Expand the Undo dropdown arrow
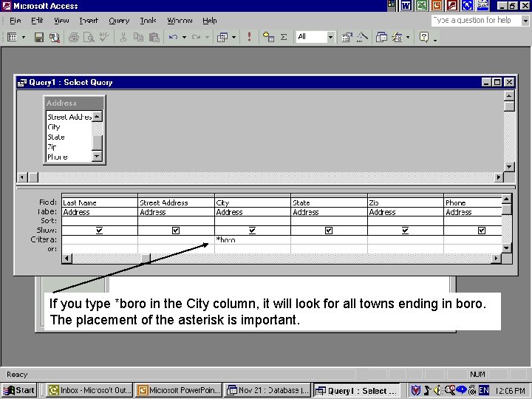 (184, 37)
